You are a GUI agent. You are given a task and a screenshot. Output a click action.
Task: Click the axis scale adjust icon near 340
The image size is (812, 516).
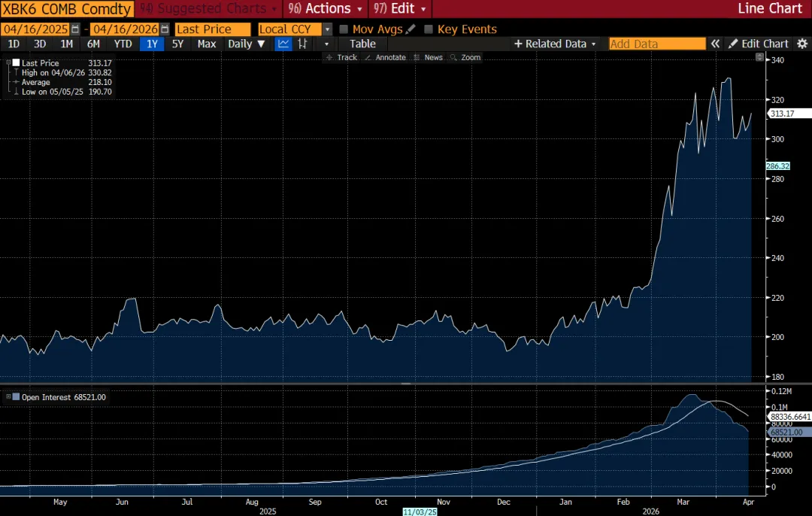(759, 57)
